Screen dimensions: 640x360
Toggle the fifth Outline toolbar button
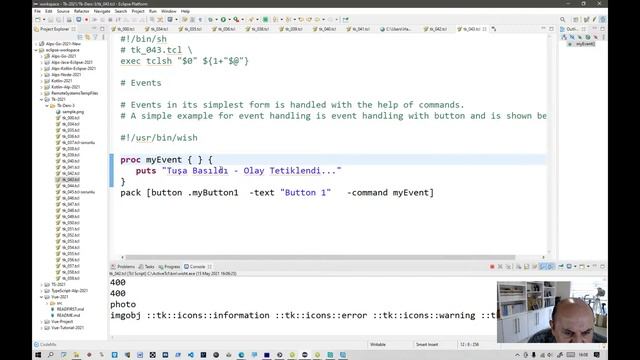pyautogui.click(x=596, y=37)
